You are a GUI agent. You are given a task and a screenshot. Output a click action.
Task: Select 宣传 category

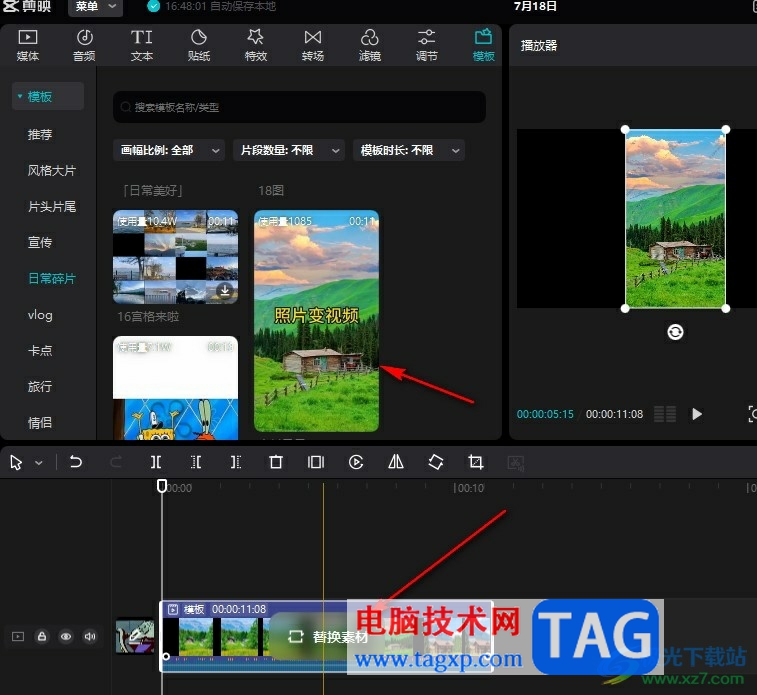[40, 242]
